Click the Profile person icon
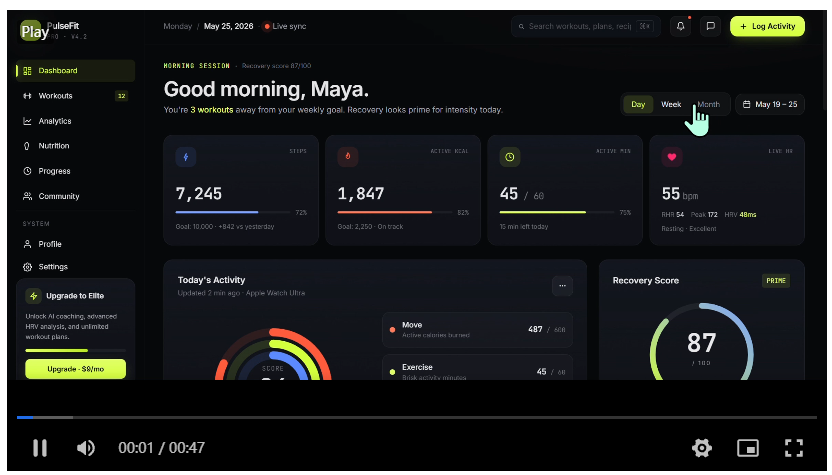The image size is (832, 475). [27, 244]
